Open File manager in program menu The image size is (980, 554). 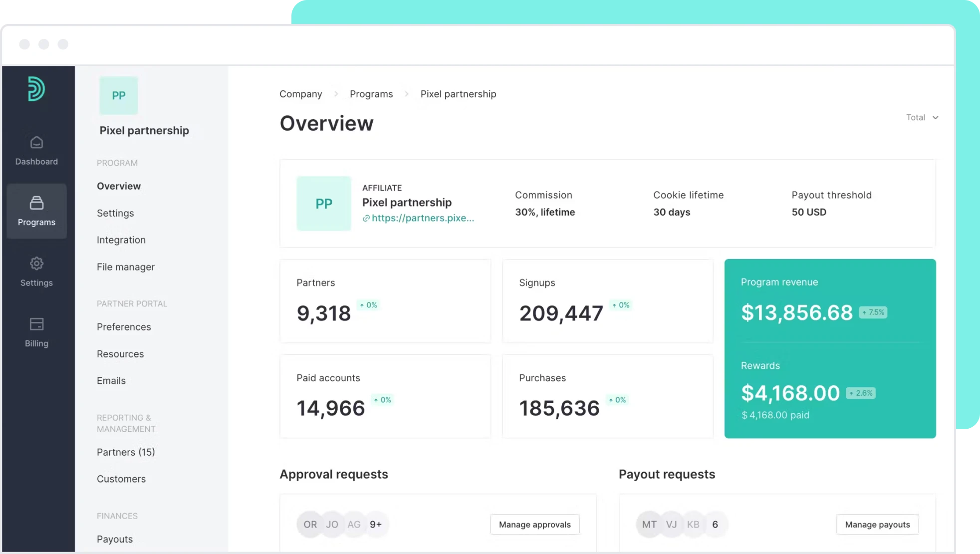click(x=126, y=267)
